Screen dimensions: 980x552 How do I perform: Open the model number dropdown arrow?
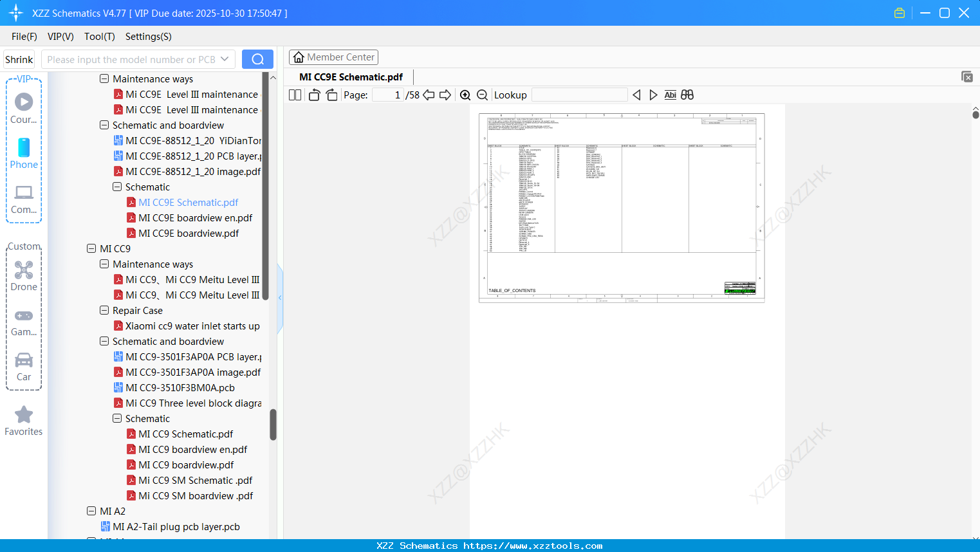pyautogui.click(x=225, y=59)
